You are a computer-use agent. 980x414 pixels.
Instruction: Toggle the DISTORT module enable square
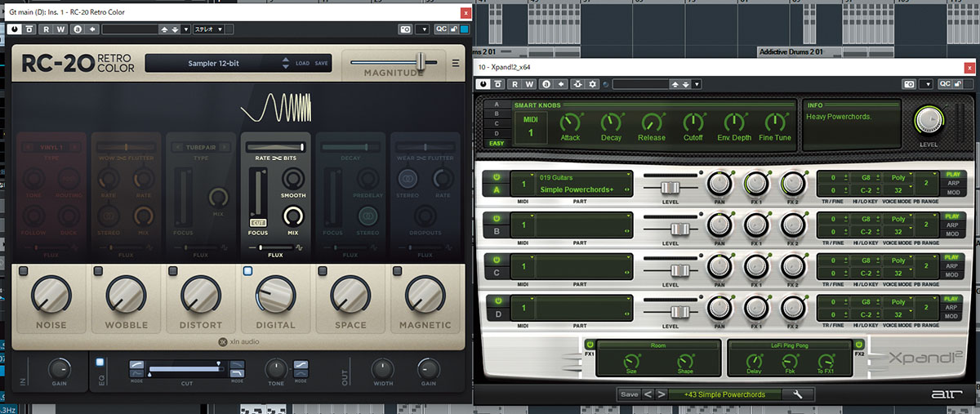pyautogui.click(x=173, y=270)
